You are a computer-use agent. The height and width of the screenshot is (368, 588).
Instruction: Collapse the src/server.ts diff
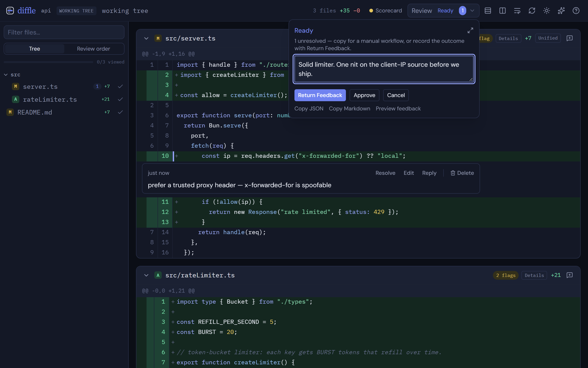click(x=146, y=38)
